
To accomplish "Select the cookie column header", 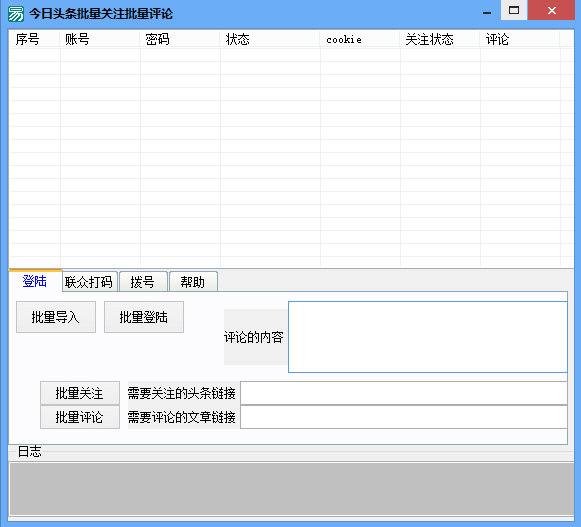I will coord(360,39).
